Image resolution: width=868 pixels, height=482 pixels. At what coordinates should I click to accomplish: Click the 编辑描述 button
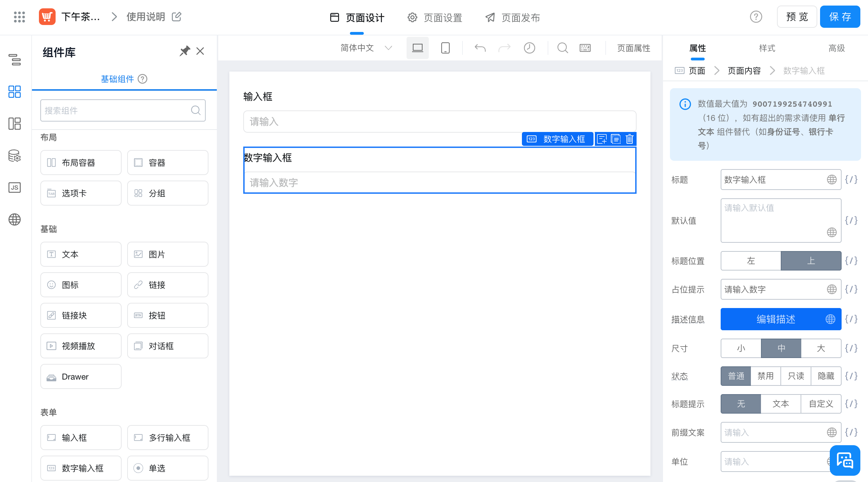[781, 319]
